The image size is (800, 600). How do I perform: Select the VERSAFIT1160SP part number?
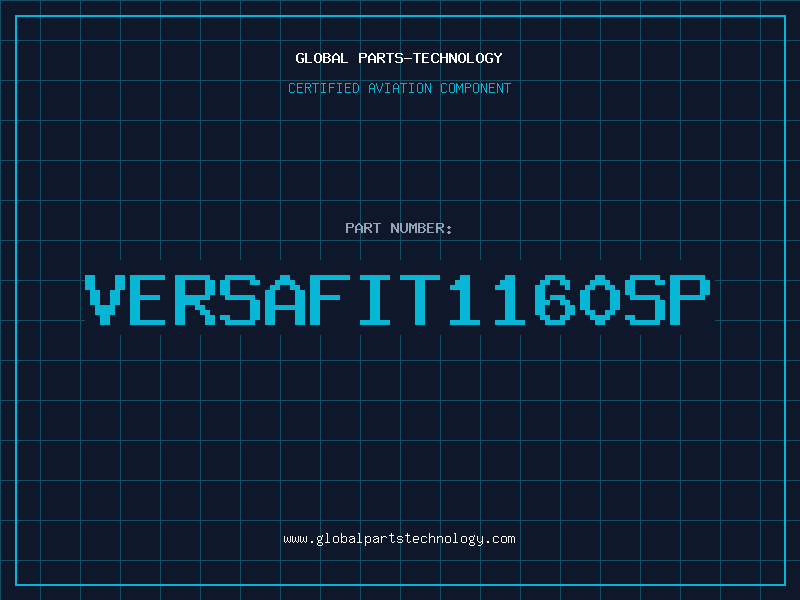397,299
